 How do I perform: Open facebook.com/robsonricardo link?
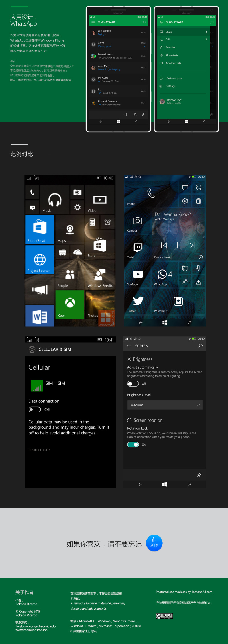(x=36, y=626)
